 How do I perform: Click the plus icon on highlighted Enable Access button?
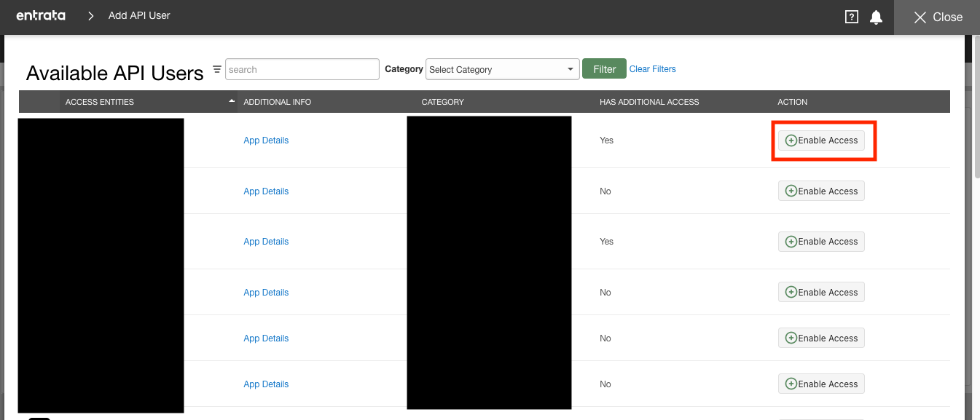(x=791, y=140)
